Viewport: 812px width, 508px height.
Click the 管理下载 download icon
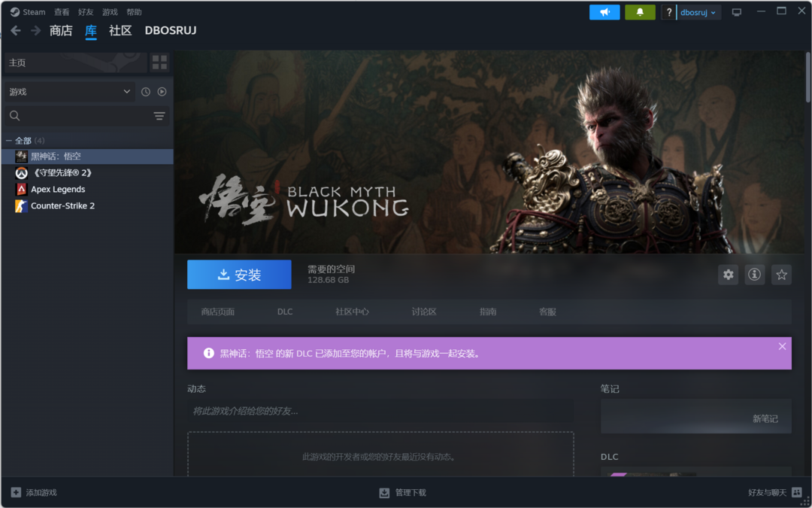pos(384,492)
